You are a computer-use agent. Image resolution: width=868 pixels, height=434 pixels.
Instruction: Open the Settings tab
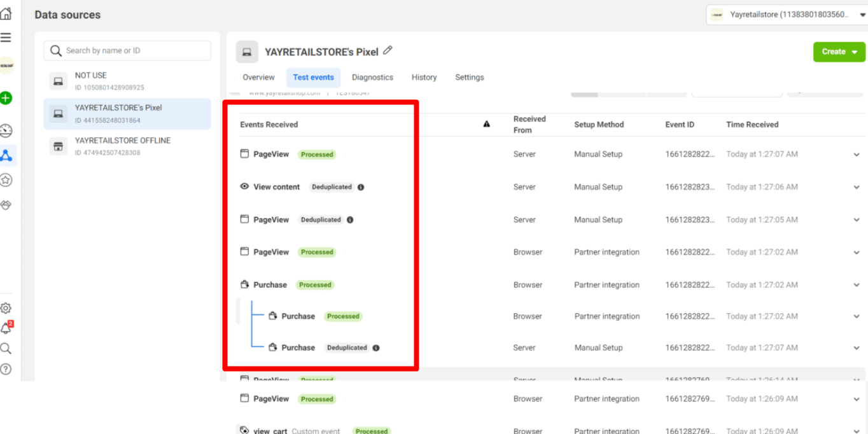tap(469, 78)
